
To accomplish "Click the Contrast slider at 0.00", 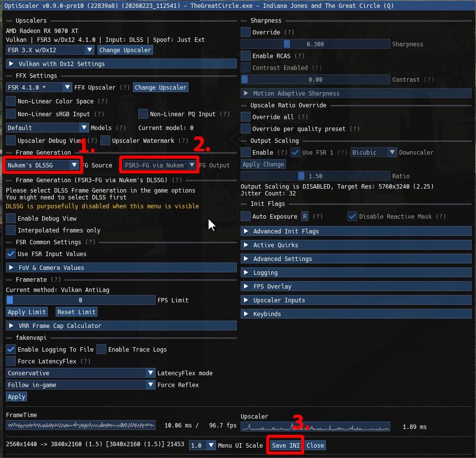I will (316, 80).
